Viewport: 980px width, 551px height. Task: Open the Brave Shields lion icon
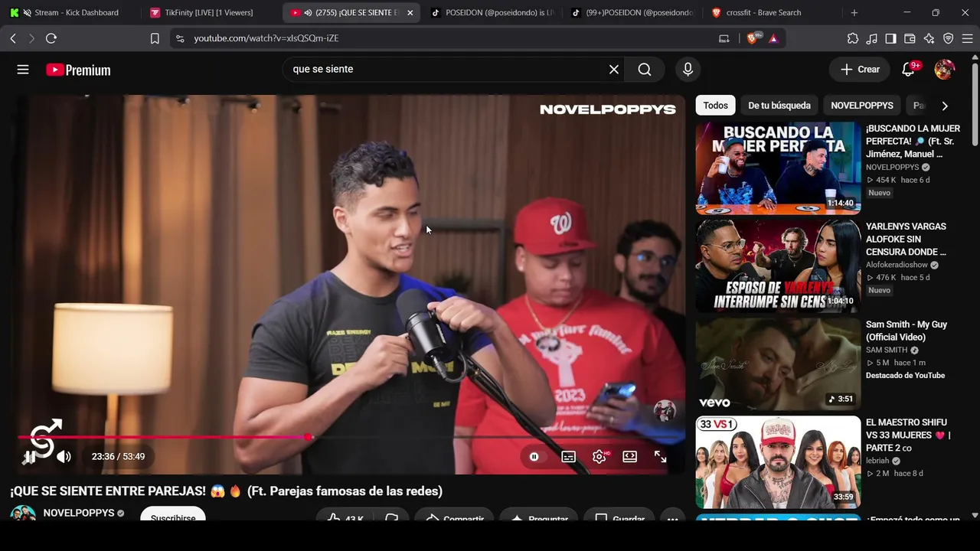pyautogui.click(x=753, y=38)
